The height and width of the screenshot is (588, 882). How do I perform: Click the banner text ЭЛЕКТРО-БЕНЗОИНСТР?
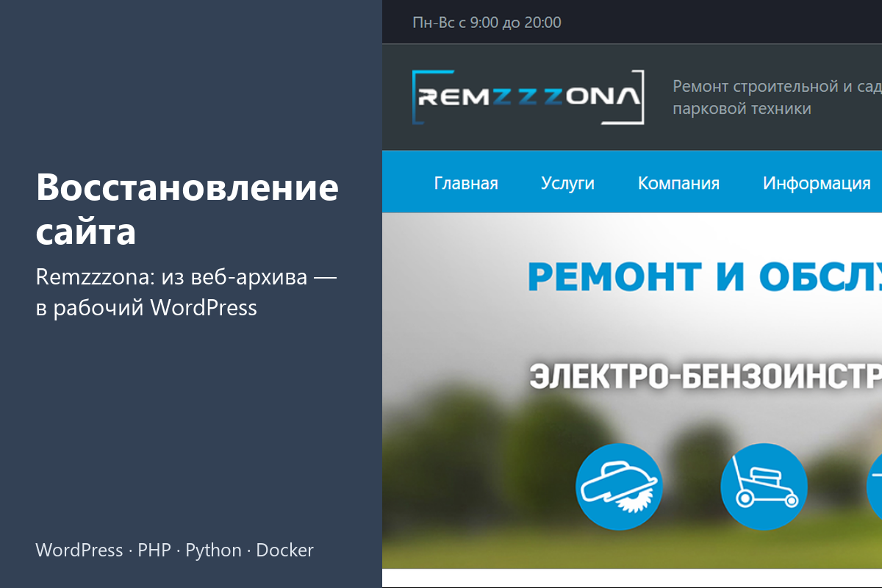[x=706, y=375]
